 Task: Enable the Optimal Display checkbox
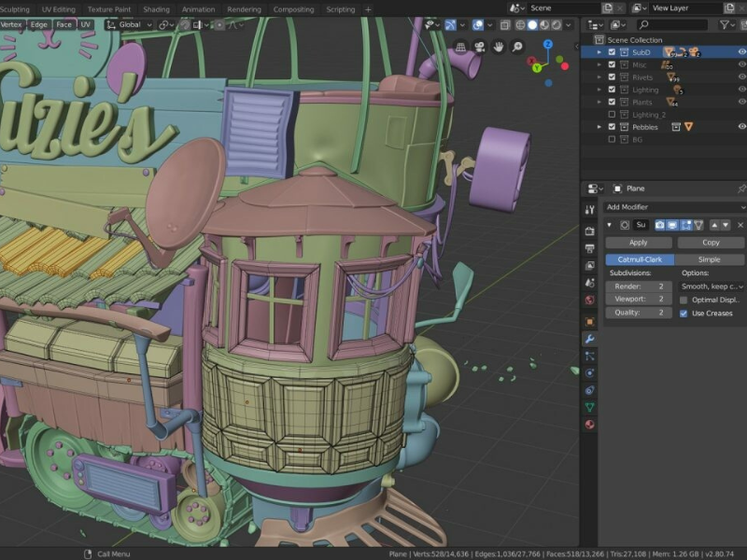coord(684,300)
